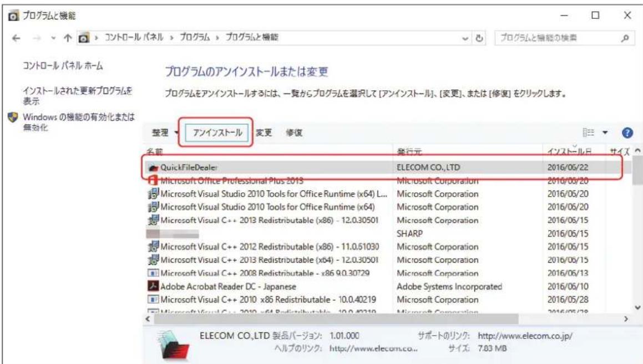The image size is (643, 364).
Task: Click the Control Panel icon in address bar
Action: point(84,38)
